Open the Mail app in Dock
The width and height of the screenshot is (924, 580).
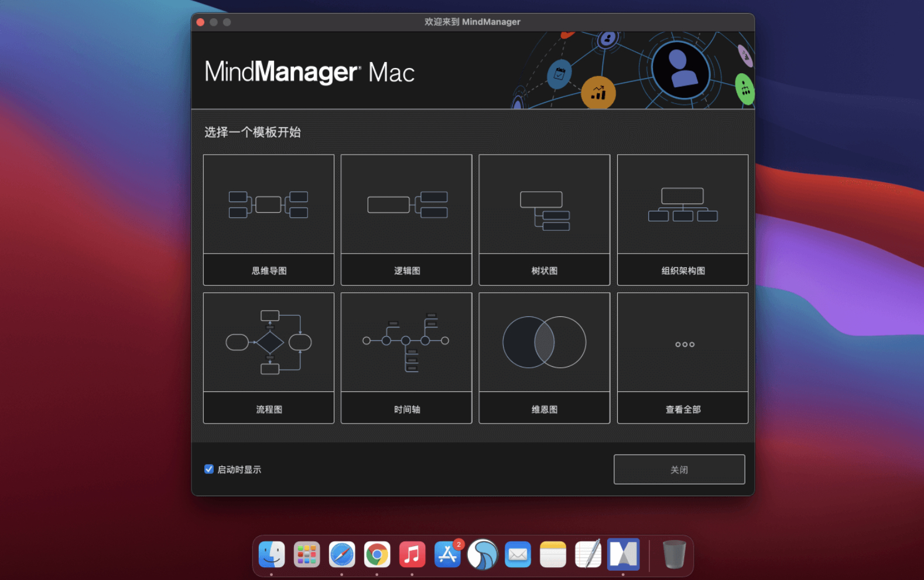[x=518, y=554]
